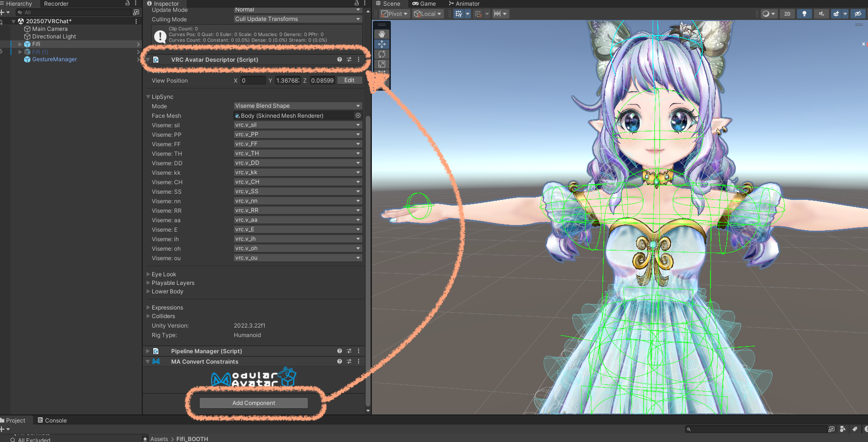Viewport: 868px width, 442px height.
Task: Switch to the Animator tab
Action: [x=464, y=4]
